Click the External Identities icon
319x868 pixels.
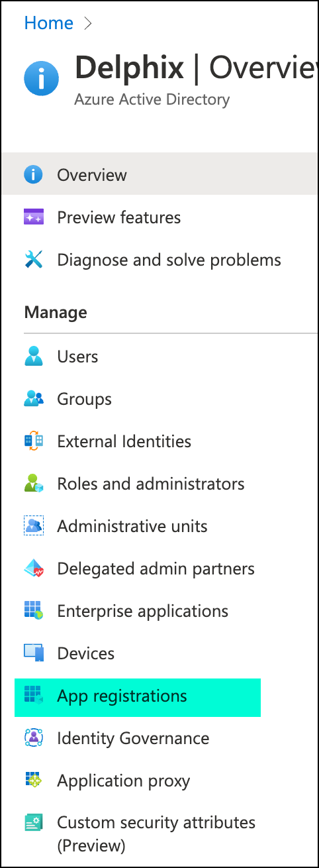33,441
